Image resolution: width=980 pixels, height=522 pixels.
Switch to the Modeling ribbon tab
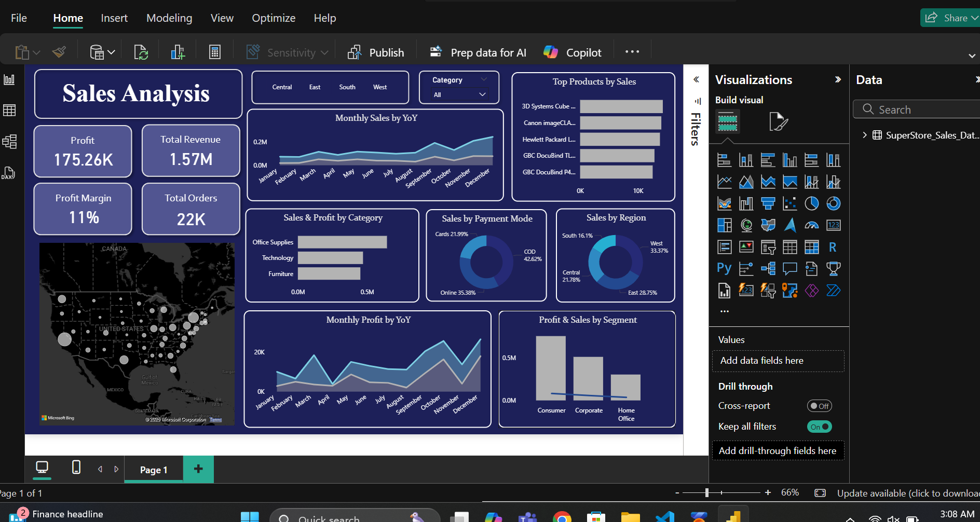click(169, 18)
